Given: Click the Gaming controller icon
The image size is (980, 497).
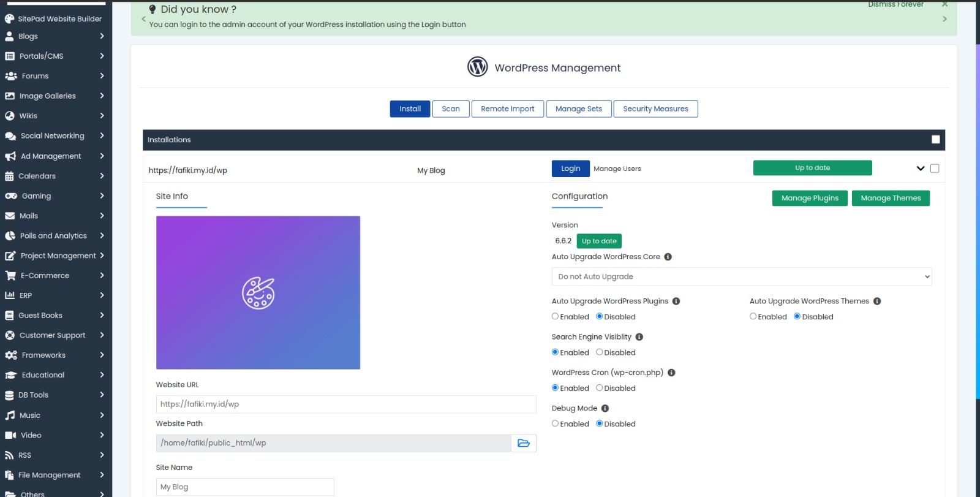Looking at the screenshot, I should (x=11, y=196).
